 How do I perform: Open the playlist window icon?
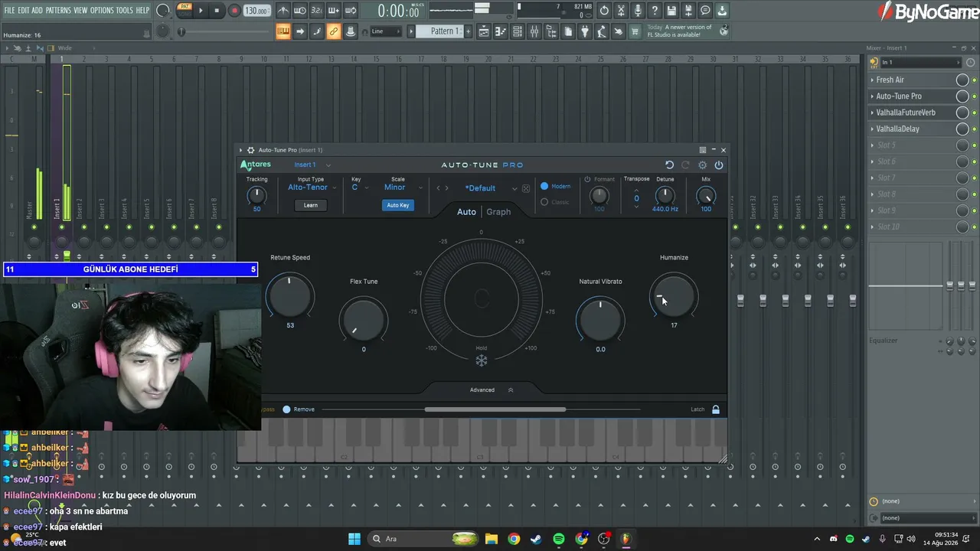[484, 31]
